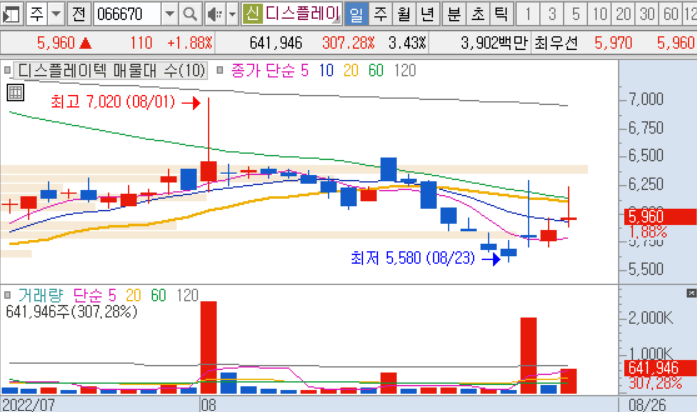Click the 종가 단순 5 moving average label
Viewport: 697px width, 412px height.
[x=269, y=71]
